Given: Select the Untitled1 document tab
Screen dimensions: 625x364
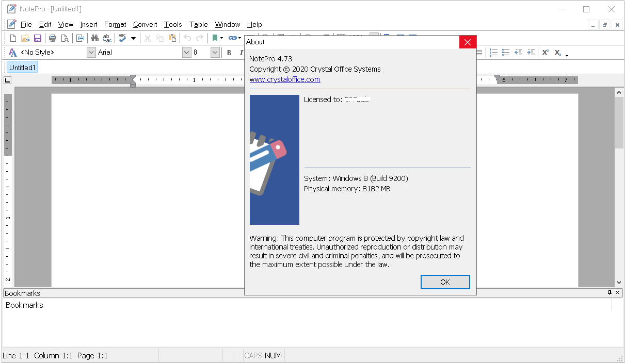Looking at the screenshot, I should [x=22, y=68].
